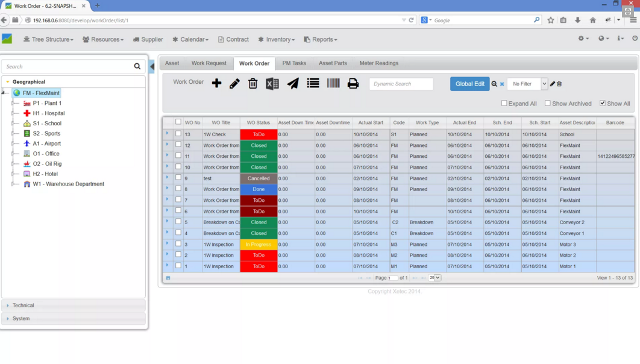The width and height of the screenshot is (640, 364).
Task: Click blue Done status cell
Action: click(259, 189)
